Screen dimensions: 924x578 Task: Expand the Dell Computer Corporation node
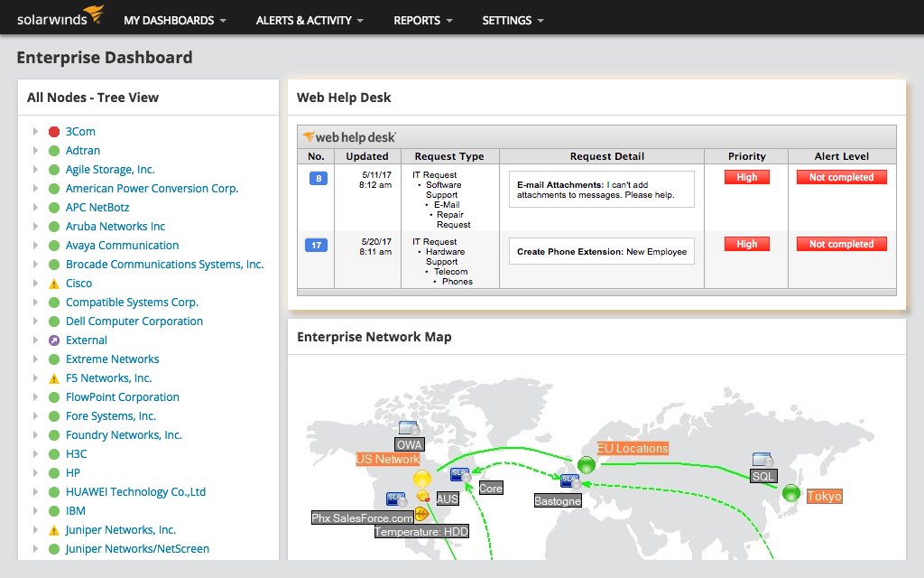[35, 322]
